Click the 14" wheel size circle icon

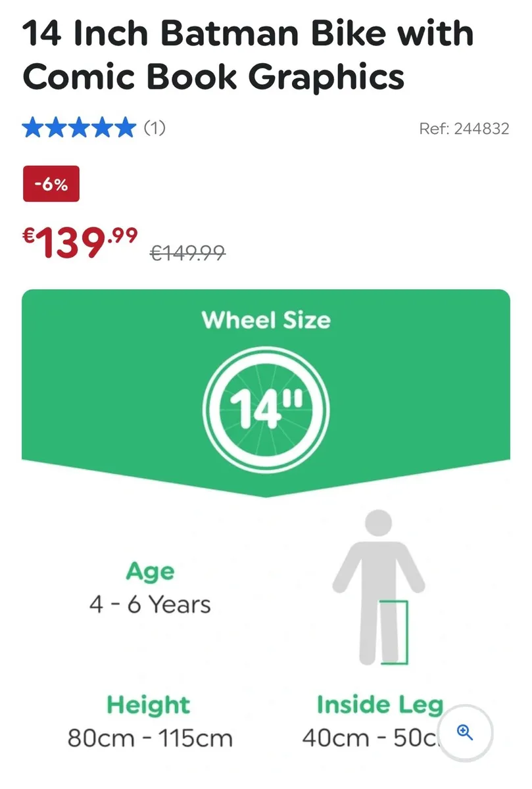266,408
